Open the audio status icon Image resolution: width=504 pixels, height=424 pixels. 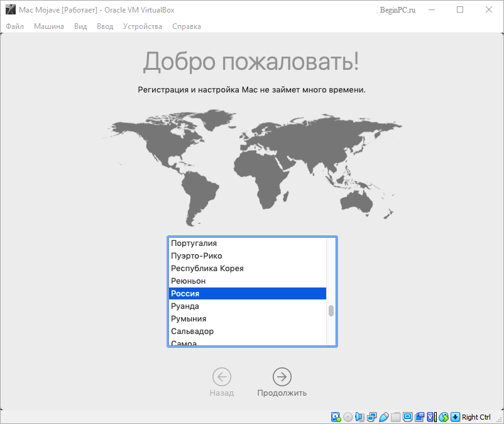[x=359, y=417]
